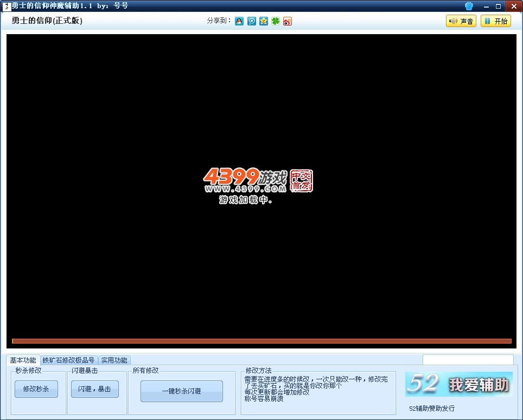Click the www.4399.com address text

click(x=245, y=189)
